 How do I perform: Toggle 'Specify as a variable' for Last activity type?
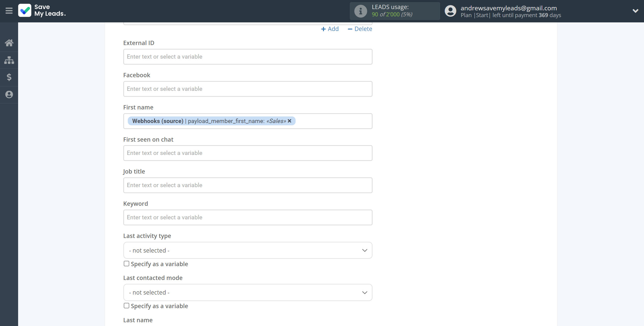pos(126,264)
